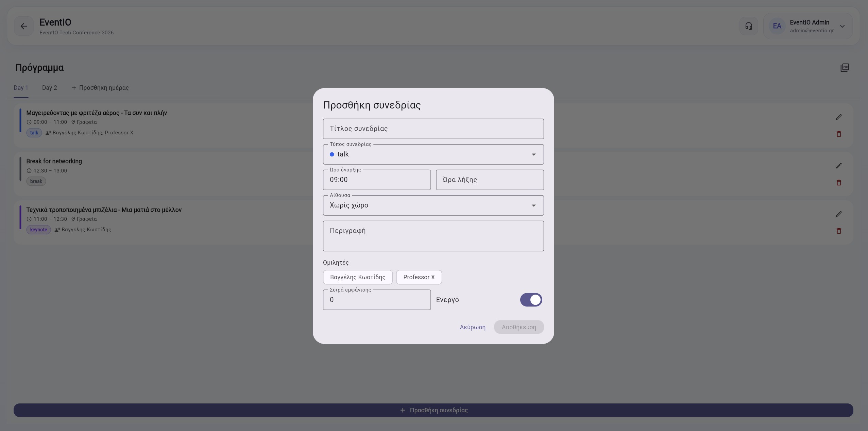The height and width of the screenshot is (431, 868).
Task: Open the Τύπος συνεδρίας dropdown
Action: tap(433, 154)
